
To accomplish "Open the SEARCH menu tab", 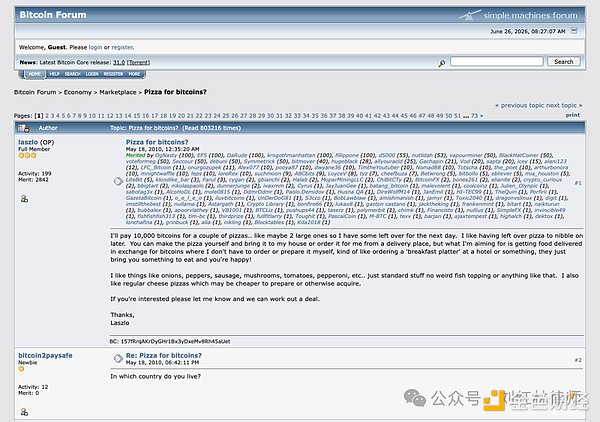I will point(72,74).
